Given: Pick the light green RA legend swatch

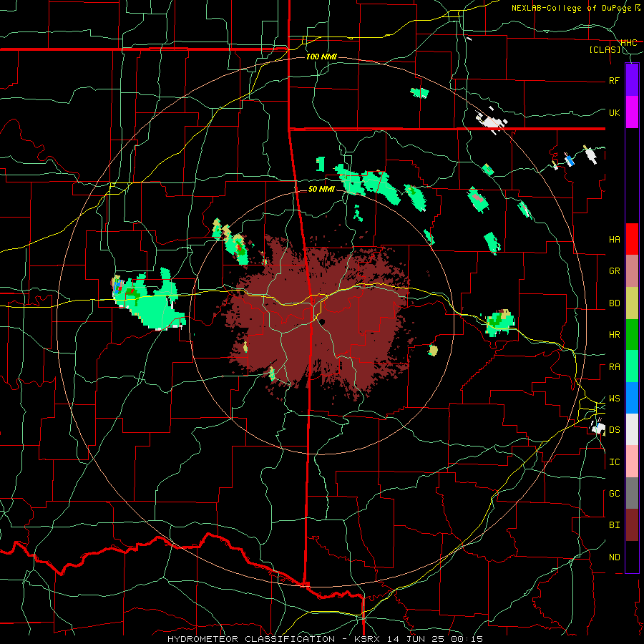Looking at the screenshot, I should (x=632, y=366).
